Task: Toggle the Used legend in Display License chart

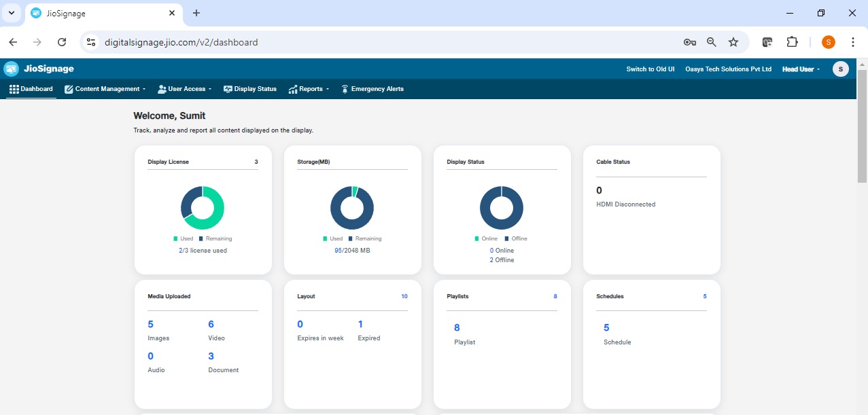Action: coord(183,238)
